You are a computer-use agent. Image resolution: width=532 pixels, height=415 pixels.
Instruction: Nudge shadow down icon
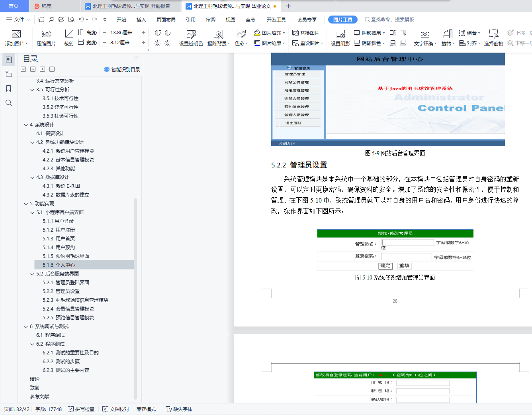(x=403, y=33)
